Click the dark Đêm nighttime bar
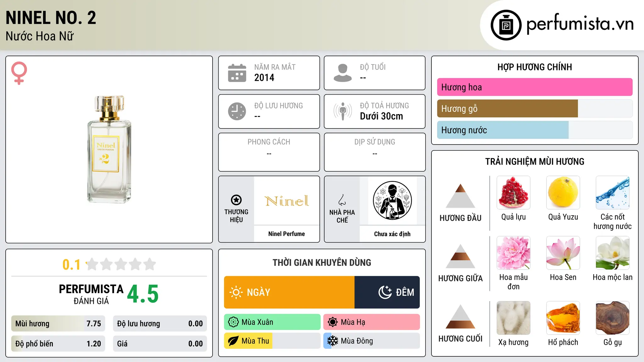This screenshot has height=362, width=644. tap(387, 292)
